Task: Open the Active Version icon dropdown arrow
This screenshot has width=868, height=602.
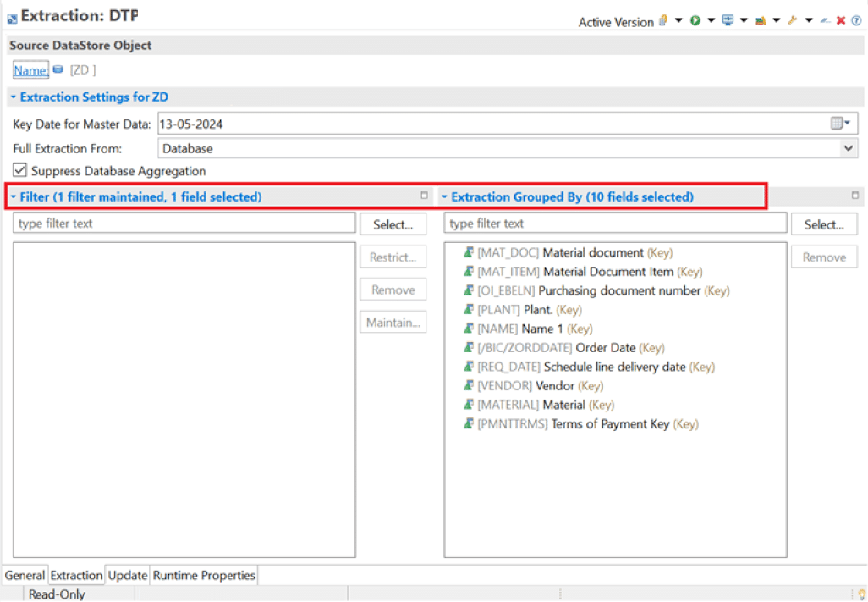Action: [x=678, y=21]
